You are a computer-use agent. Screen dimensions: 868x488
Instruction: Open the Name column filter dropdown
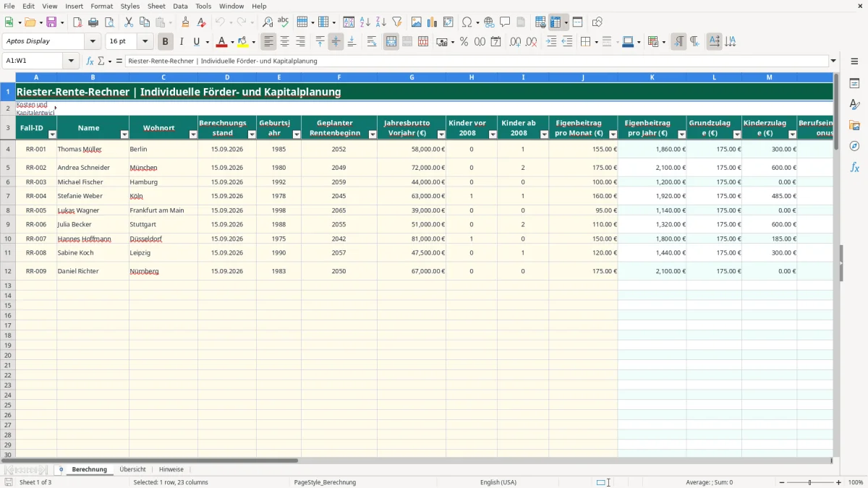click(124, 134)
